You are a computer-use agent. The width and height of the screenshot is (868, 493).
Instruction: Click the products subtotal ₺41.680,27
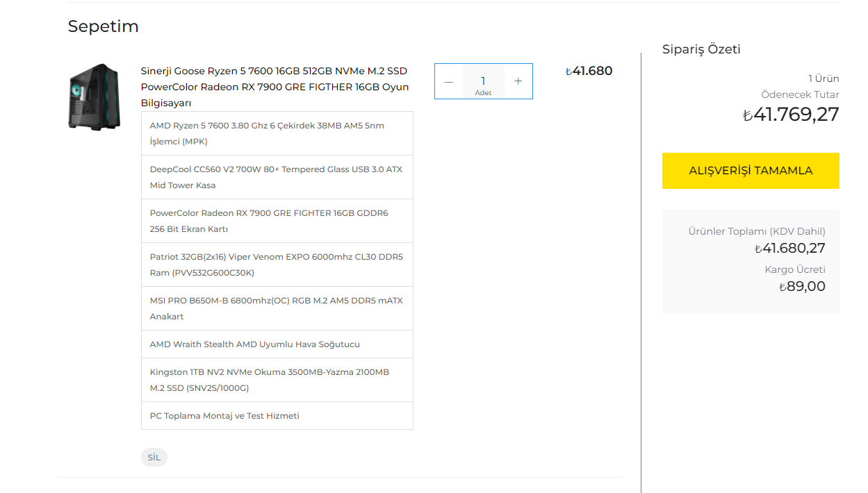pyautogui.click(x=790, y=249)
